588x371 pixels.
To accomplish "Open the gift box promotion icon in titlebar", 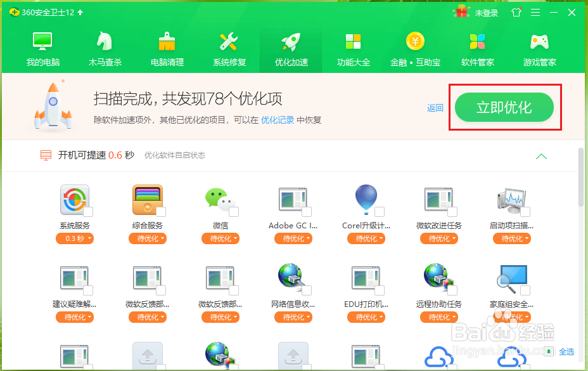I will click(461, 11).
